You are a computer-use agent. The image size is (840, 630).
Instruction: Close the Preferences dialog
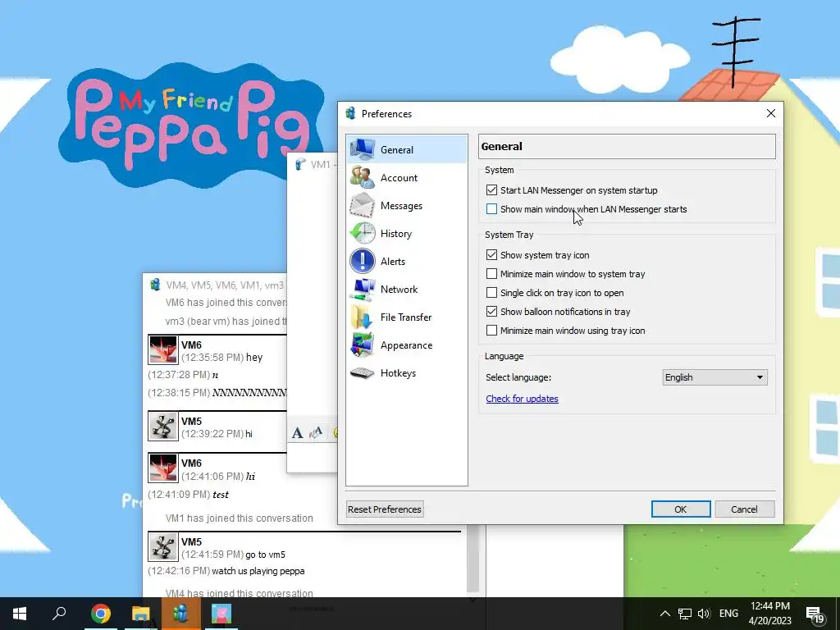pyautogui.click(x=771, y=113)
